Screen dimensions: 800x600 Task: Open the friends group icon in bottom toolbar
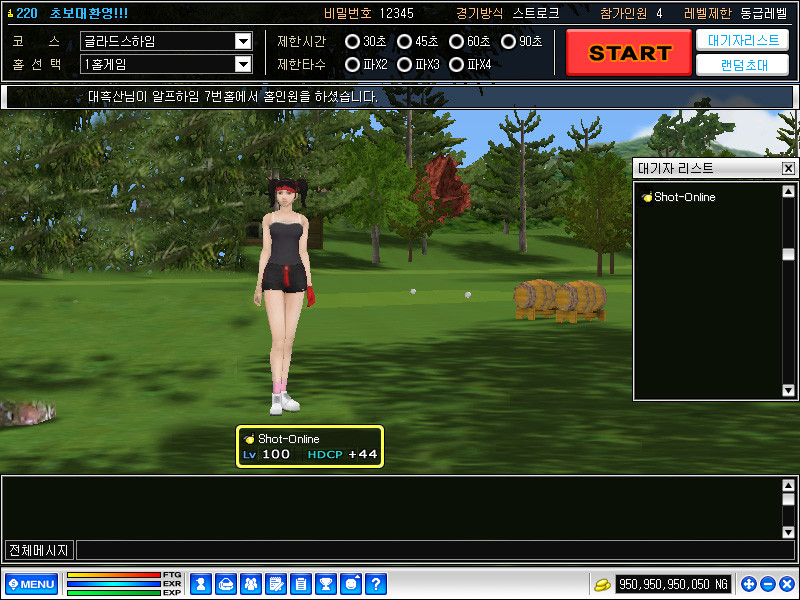click(251, 584)
